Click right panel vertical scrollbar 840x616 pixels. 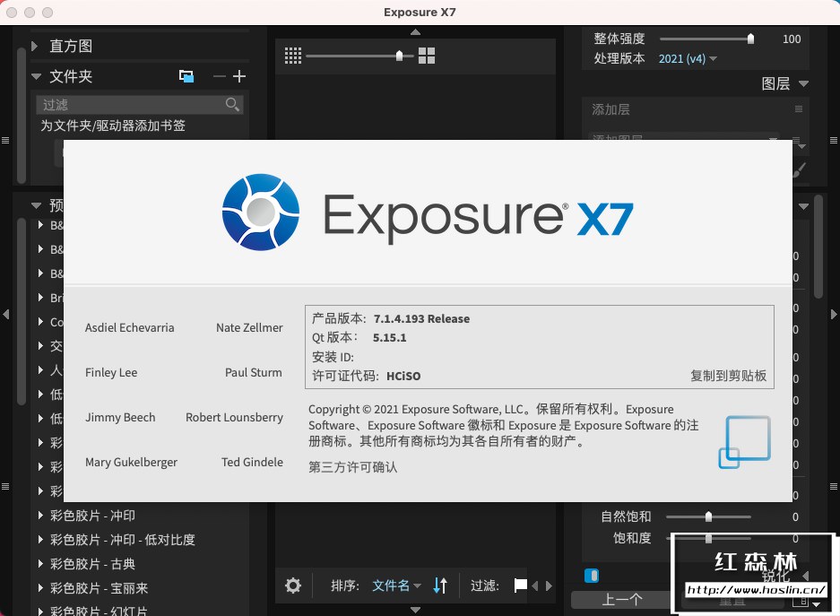click(x=818, y=247)
